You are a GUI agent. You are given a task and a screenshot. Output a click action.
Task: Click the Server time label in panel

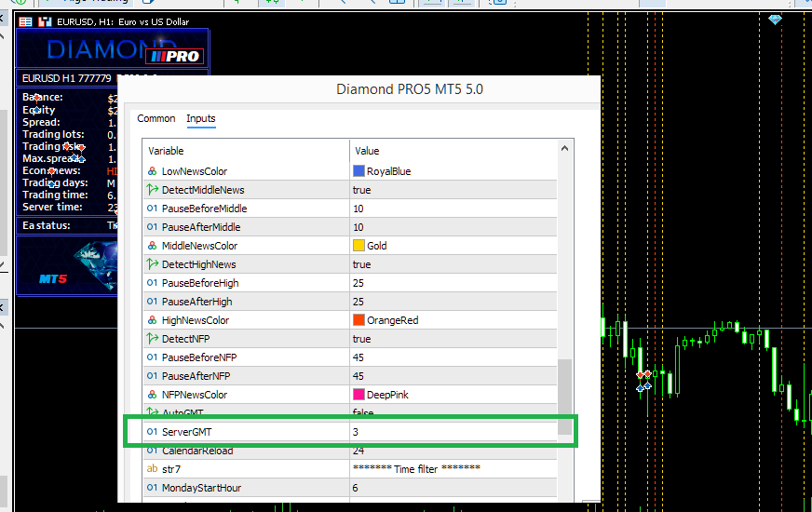(x=52, y=207)
